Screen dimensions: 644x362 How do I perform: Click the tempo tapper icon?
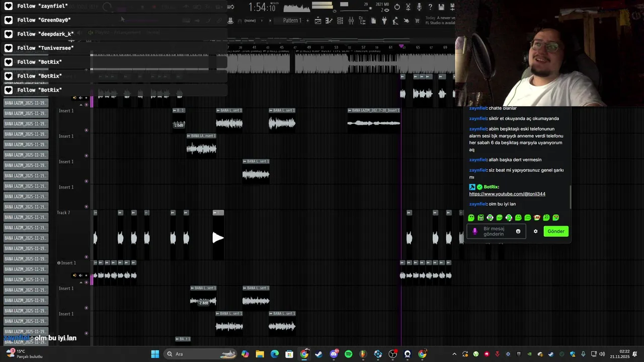pyautogui.click(x=395, y=21)
